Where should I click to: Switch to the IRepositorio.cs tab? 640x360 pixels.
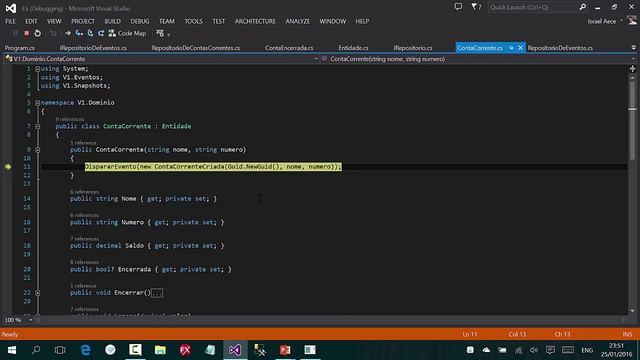coord(413,48)
